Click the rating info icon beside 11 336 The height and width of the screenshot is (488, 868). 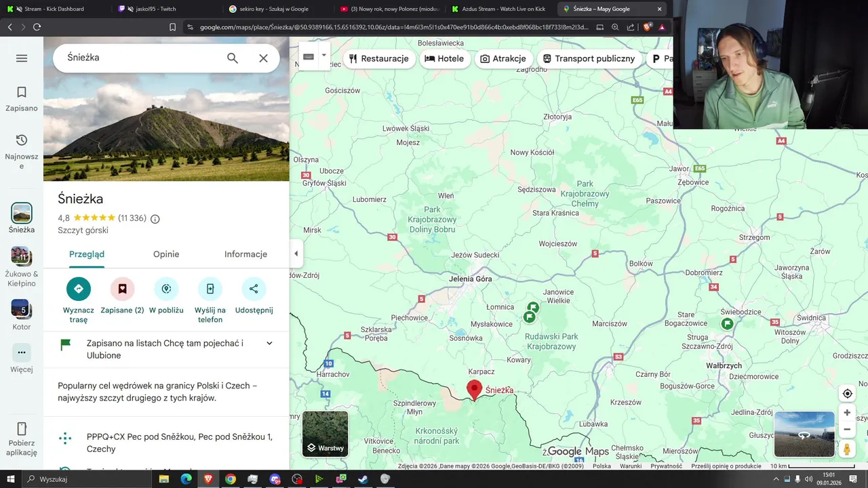pyautogui.click(x=155, y=219)
